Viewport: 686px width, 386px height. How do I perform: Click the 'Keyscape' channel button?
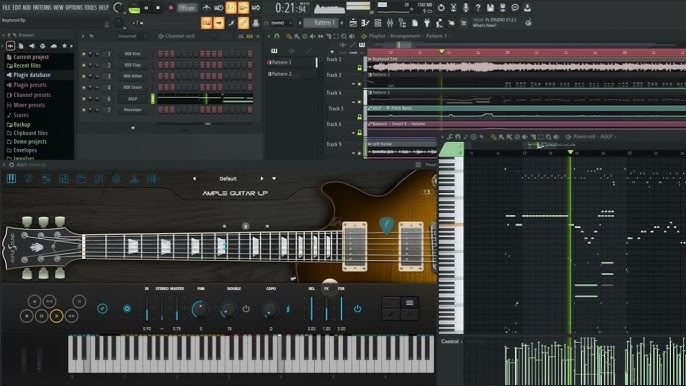[x=133, y=109]
